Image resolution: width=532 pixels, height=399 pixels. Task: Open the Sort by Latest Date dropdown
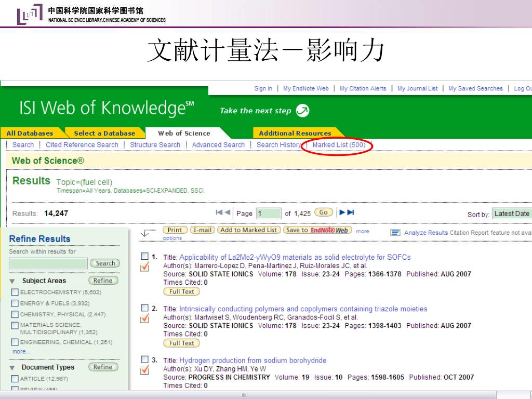[x=512, y=214]
